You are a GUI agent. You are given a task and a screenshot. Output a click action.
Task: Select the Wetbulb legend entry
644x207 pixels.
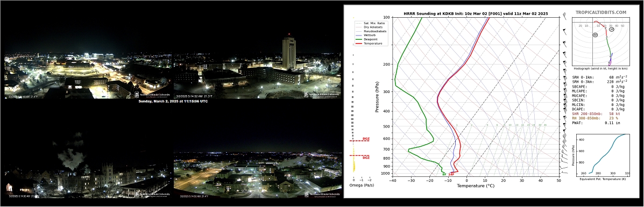[x=370, y=35]
